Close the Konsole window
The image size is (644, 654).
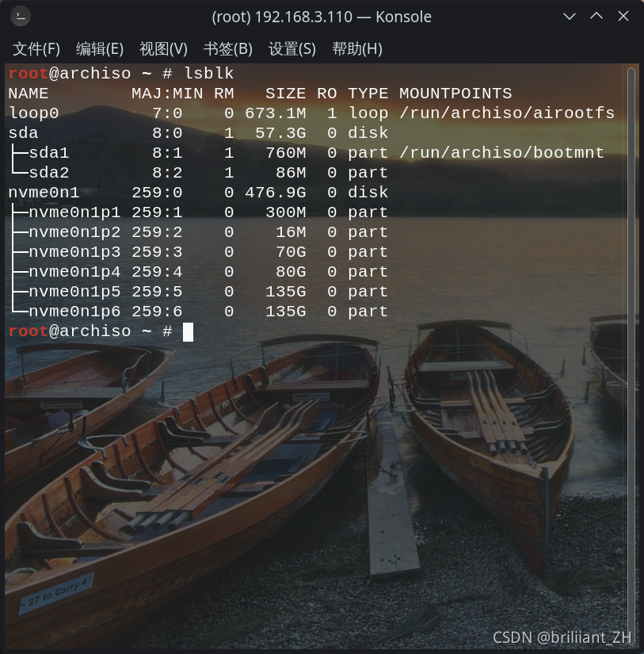(623, 17)
